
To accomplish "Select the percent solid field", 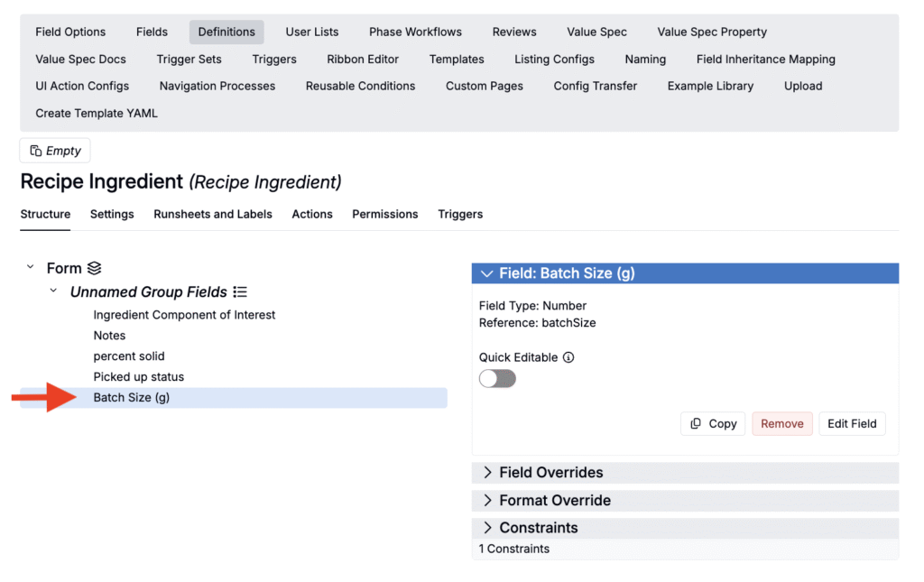I will pos(129,356).
